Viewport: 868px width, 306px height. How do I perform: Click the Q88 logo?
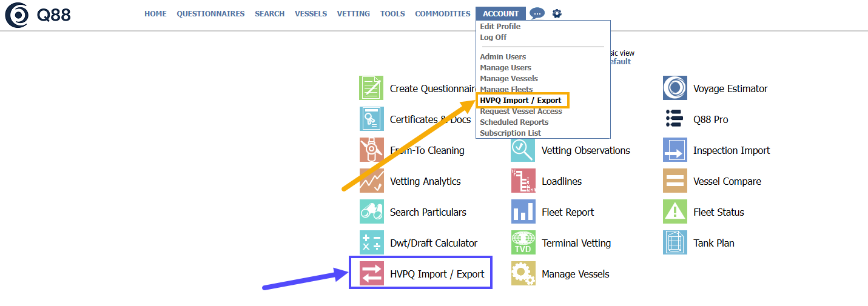(x=38, y=15)
